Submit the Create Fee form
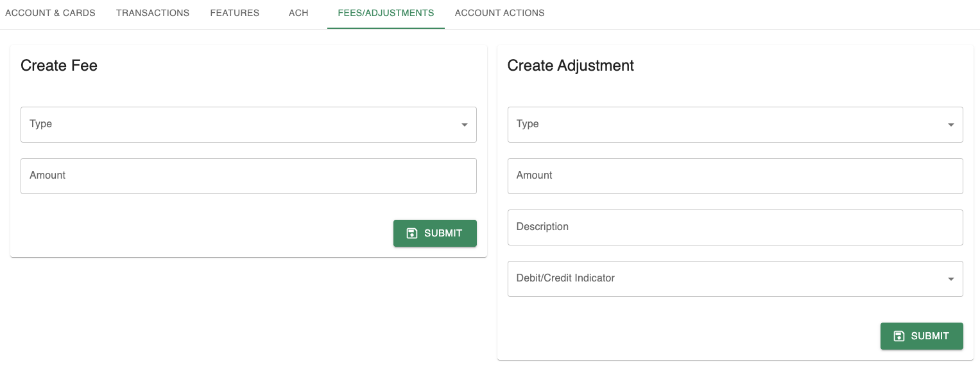980x365 pixels. click(435, 233)
